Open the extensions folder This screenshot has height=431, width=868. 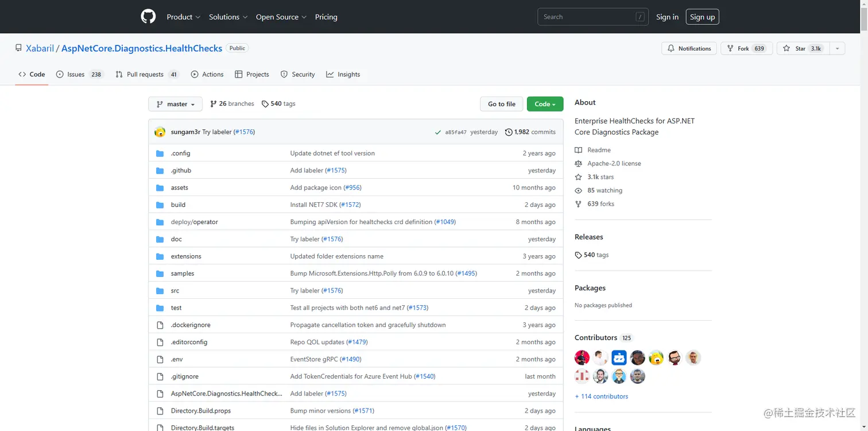click(186, 256)
